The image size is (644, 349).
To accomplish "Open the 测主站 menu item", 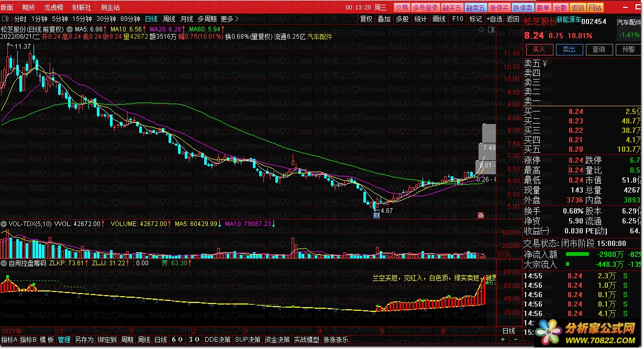I will coord(110,7).
